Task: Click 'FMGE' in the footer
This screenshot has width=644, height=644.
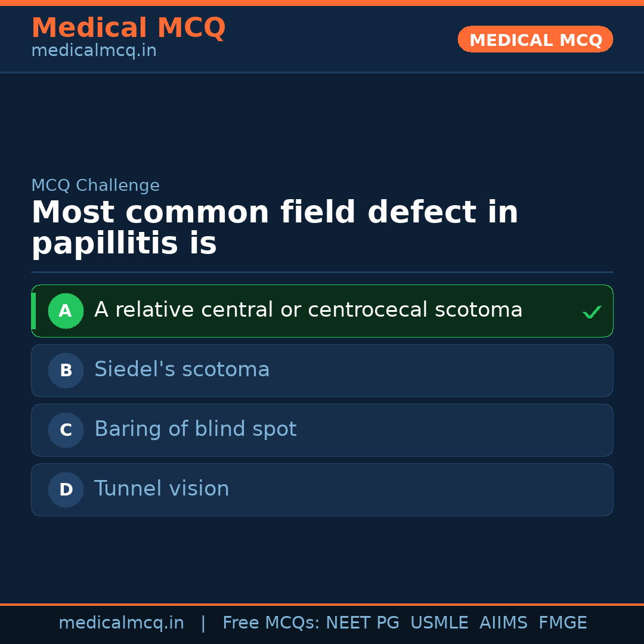Action: point(562,623)
